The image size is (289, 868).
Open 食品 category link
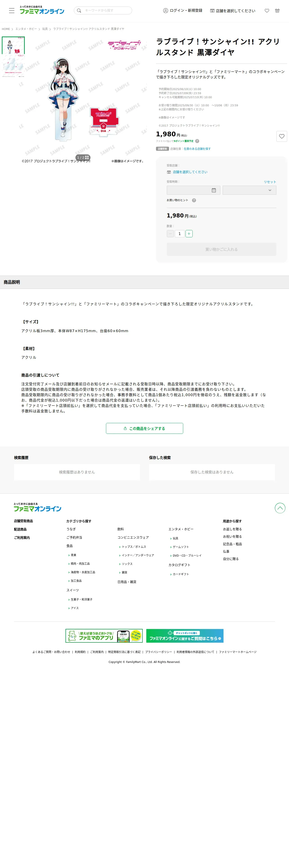(70, 546)
